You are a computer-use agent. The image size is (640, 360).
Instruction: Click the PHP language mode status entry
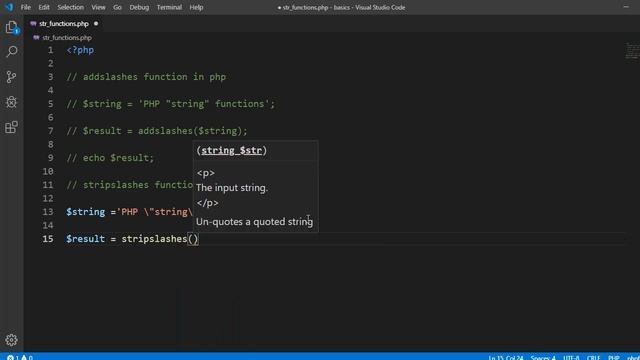613,358
